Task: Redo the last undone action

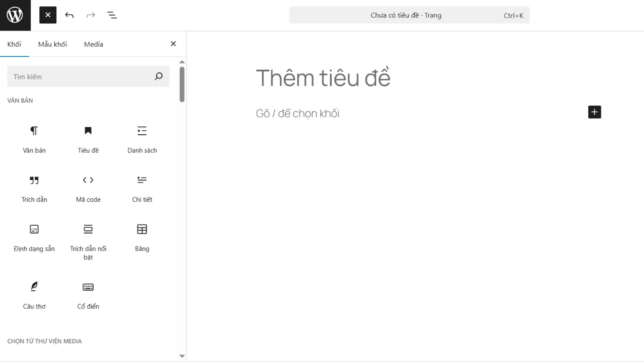Action: 91,15
